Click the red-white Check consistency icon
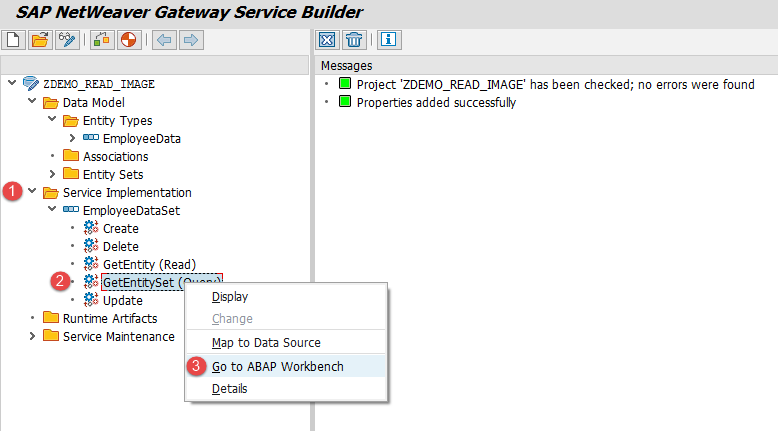This screenshot has width=778, height=431. coord(129,40)
